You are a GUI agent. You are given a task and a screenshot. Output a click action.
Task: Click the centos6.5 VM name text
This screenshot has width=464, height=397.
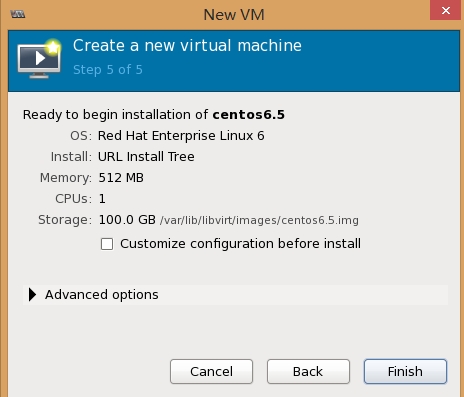[x=249, y=115]
